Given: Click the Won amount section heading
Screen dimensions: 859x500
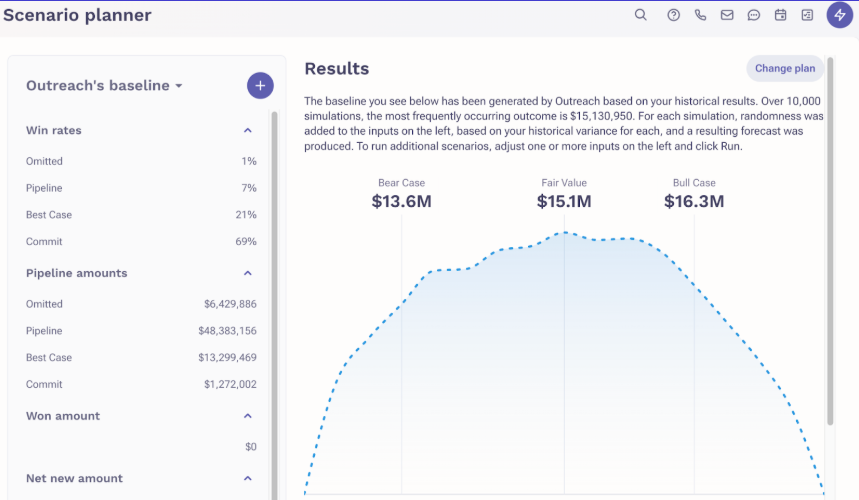Looking at the screenshot, I should coord(63,416).
